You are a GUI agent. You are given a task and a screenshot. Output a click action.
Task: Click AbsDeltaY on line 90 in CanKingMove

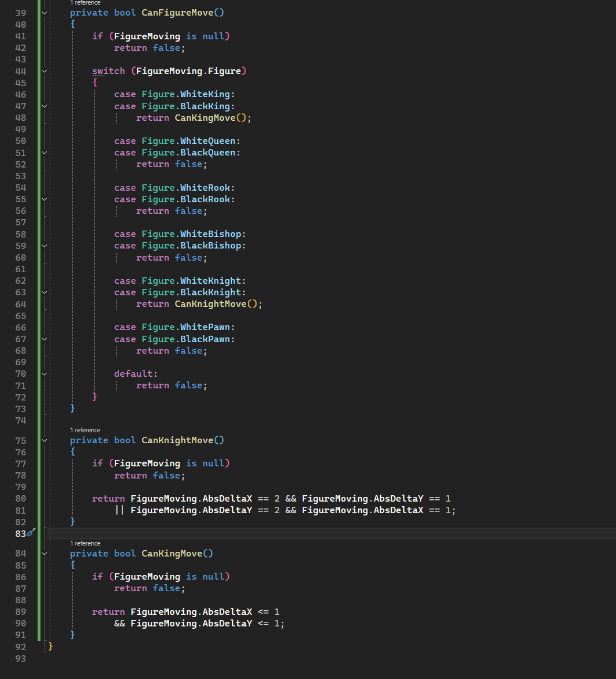click(x=227, y=623)
